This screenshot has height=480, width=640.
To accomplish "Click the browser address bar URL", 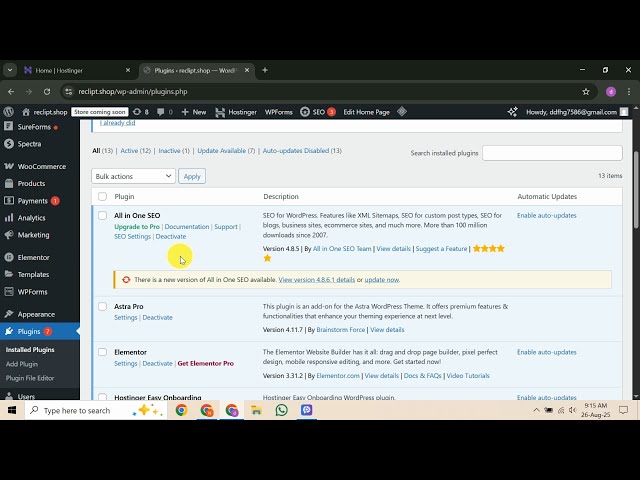I will tap(133, 91).
